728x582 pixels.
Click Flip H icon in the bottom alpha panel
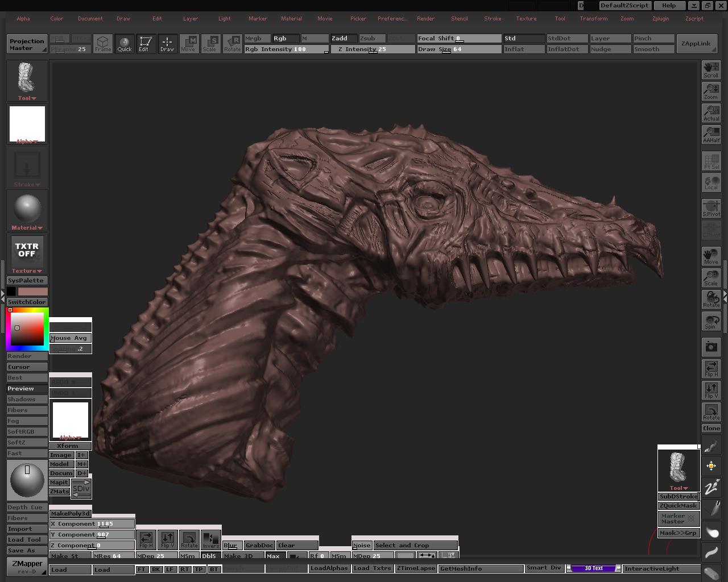click(x=146, y=540)
